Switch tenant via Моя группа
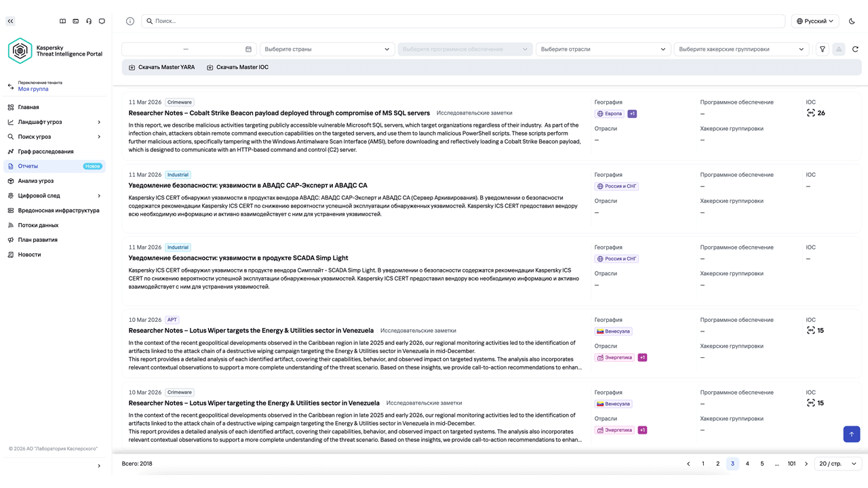 [33, 89]
